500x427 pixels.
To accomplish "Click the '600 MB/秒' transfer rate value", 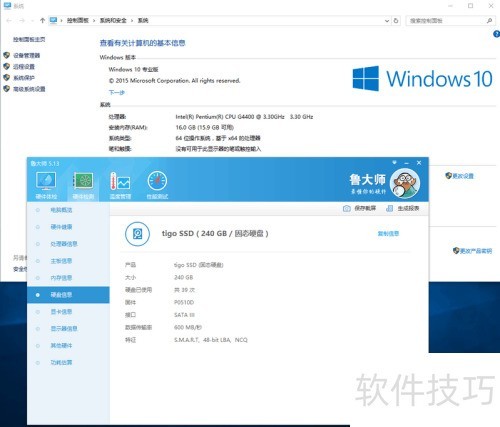I will coord(188,327).
